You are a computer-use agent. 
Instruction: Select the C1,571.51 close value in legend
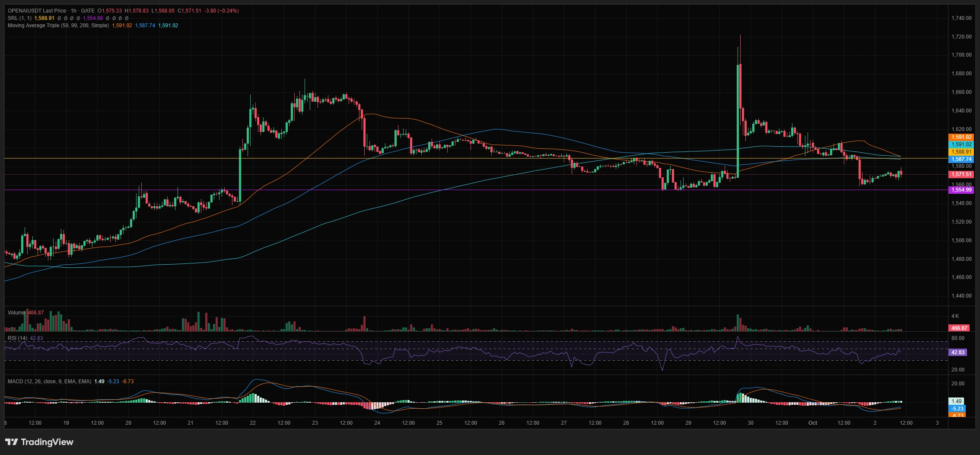pos(189,11)
